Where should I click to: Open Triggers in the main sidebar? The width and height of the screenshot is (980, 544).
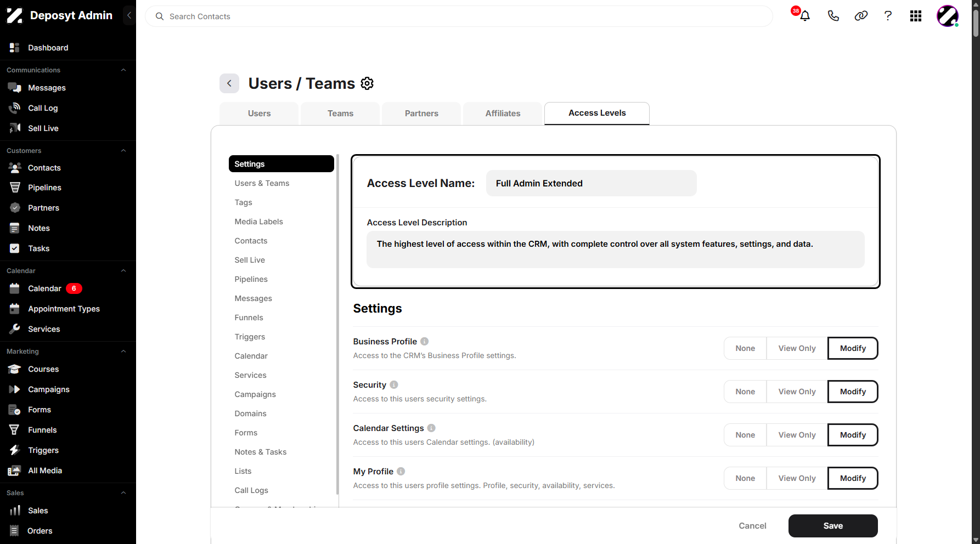(43, 450)
